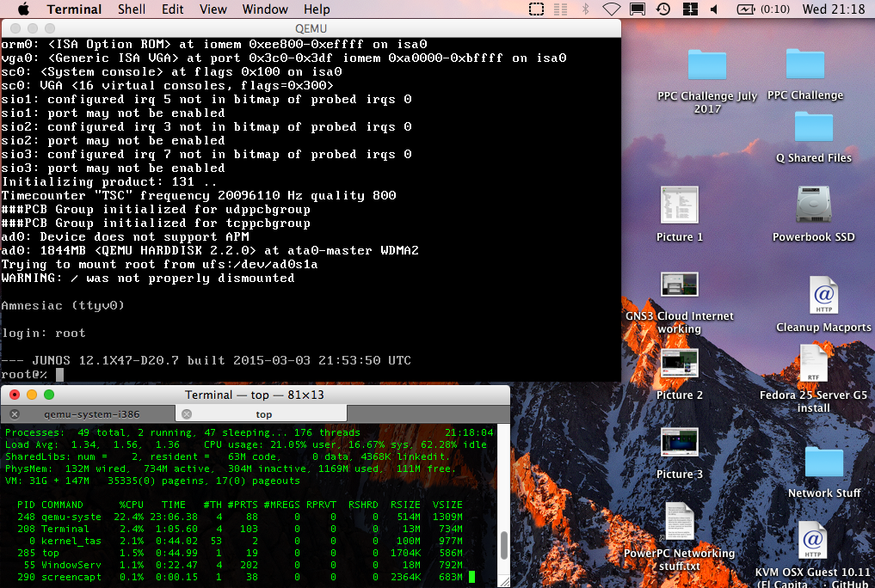This screenshot has height=588, width=875.
Task: Open the Terminal application menu
Action: click(74, 9)
